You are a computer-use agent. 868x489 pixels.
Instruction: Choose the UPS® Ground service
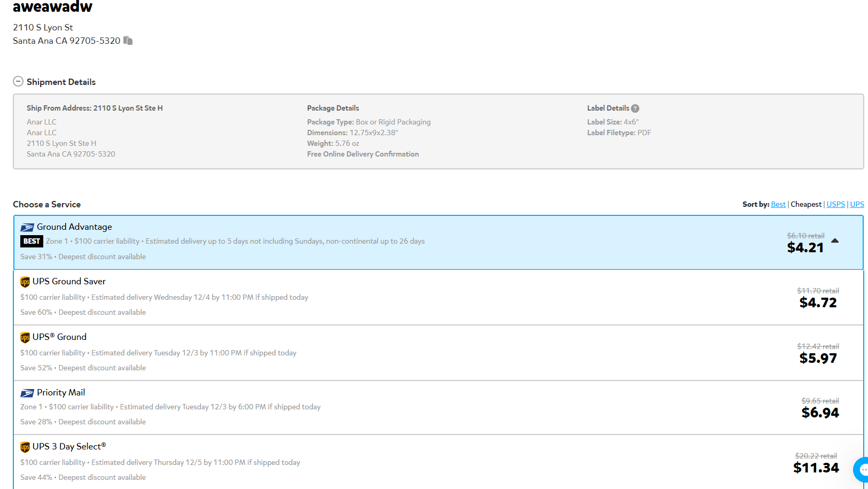click(439, 353)
